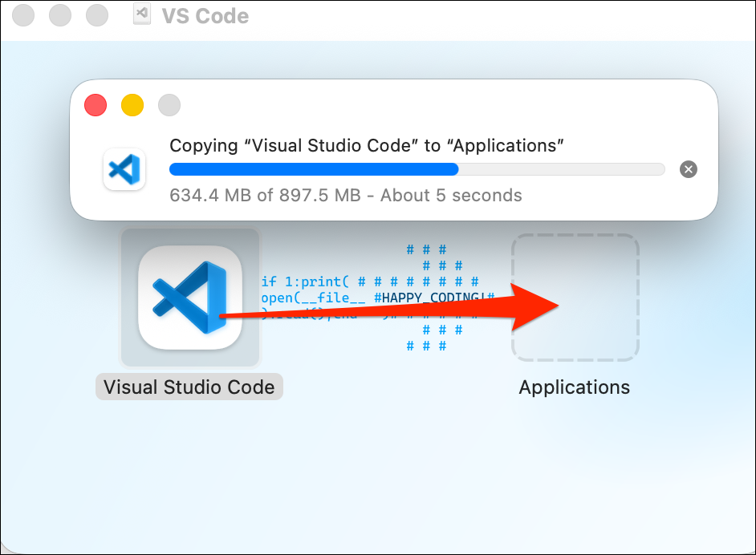Click the "Visual Studio Code" file name label
Image resolution: width=756 pixels, height=555 pixels.
tap(189, 387)
